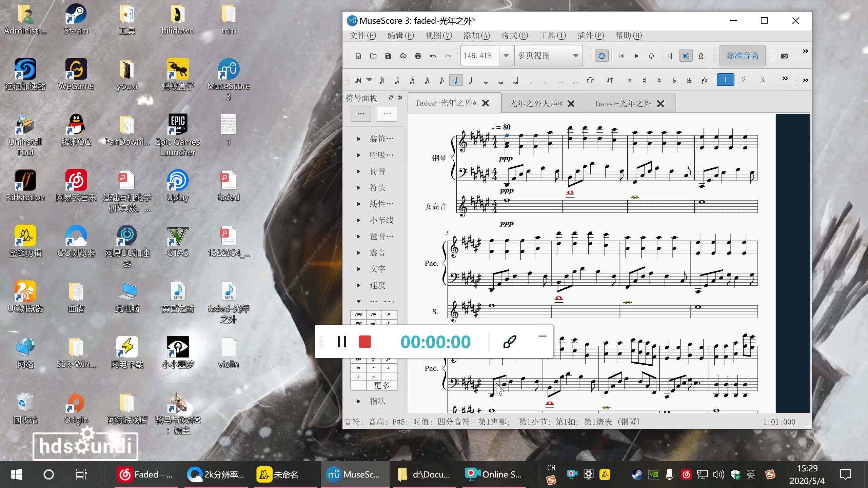Screen dimensions: 868x488
Task: Toggle loop playback
Action: [651, 56]
